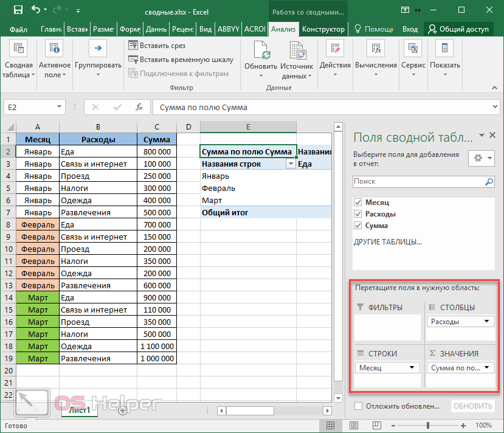This screenshot has width=504, height=433.
Task: Toggle the Отложить обновление checkbox
Action: pyautogui.click(x=358, y=406)
